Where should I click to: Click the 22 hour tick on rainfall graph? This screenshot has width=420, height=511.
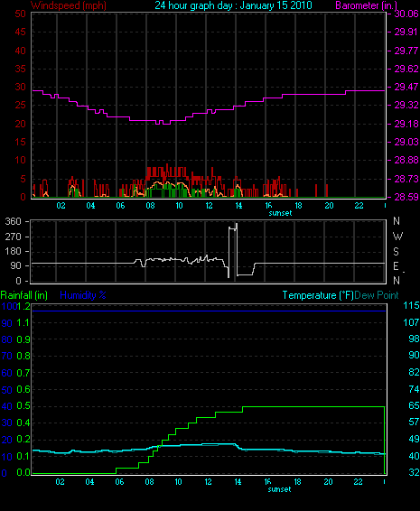358,482
